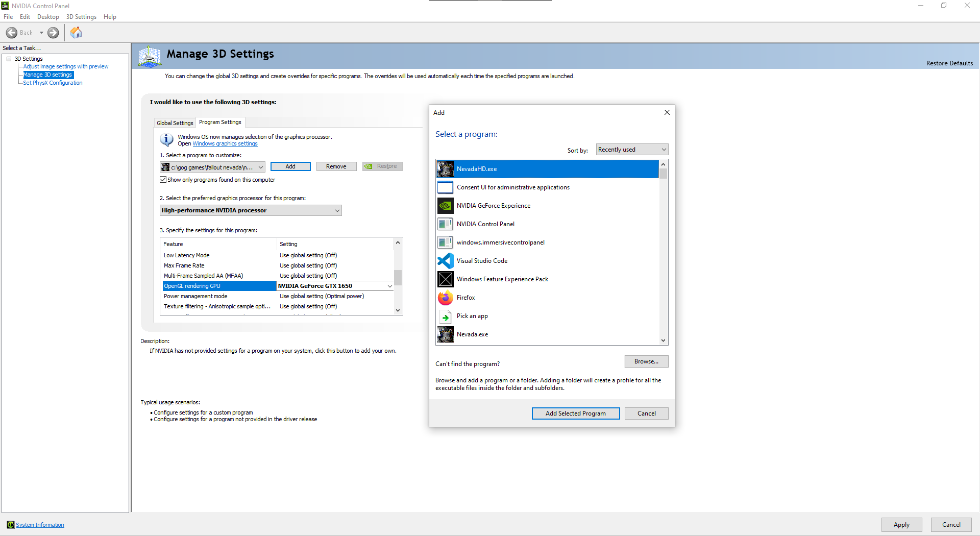Select the Low Latency Mode row
This screenshot has width=980, height=536.
tap(278, 255)
